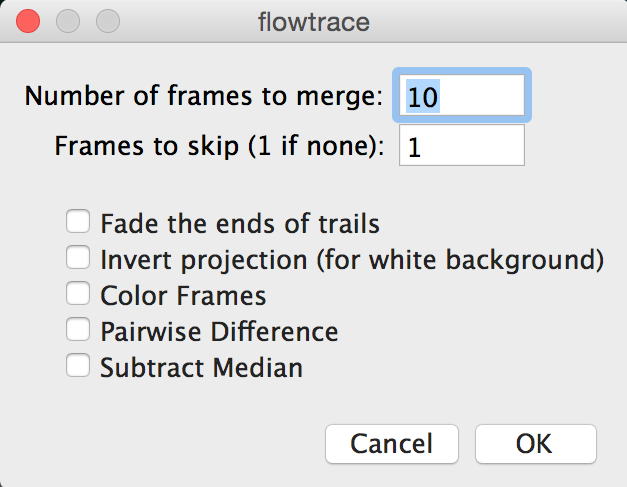The width and height of the screenshot is (627, 487).
Task: Focus the Number of frames to merge field
Action: coord(462,96)
